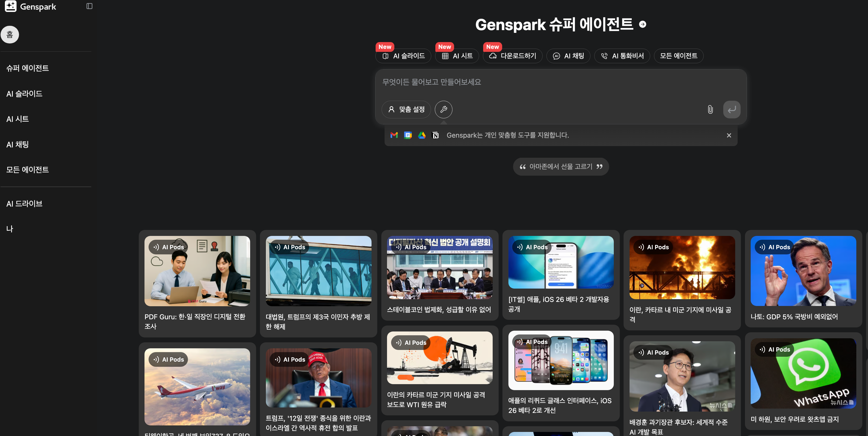Viewport: 868px width, 436px height.
Task: Dismiss the personalized tools banner
Action: pos(729,135)
